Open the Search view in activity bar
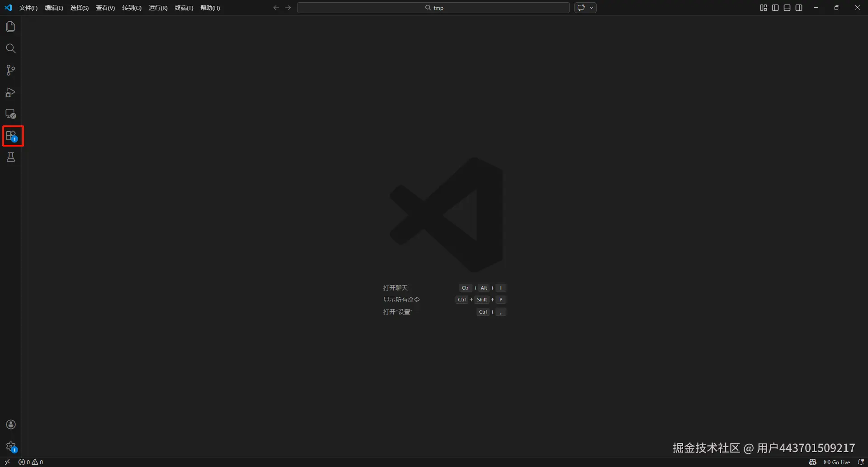Screen dimensions: 868x467 click(x=11, y=48)
